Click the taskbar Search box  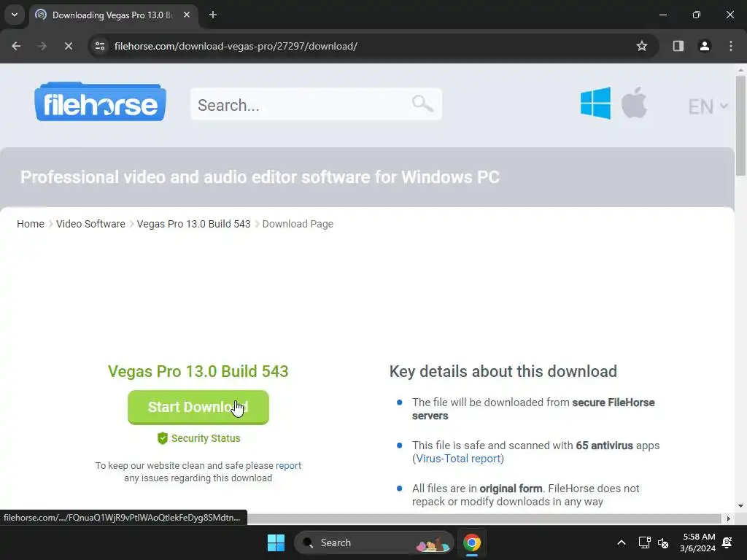click(374, 542)
